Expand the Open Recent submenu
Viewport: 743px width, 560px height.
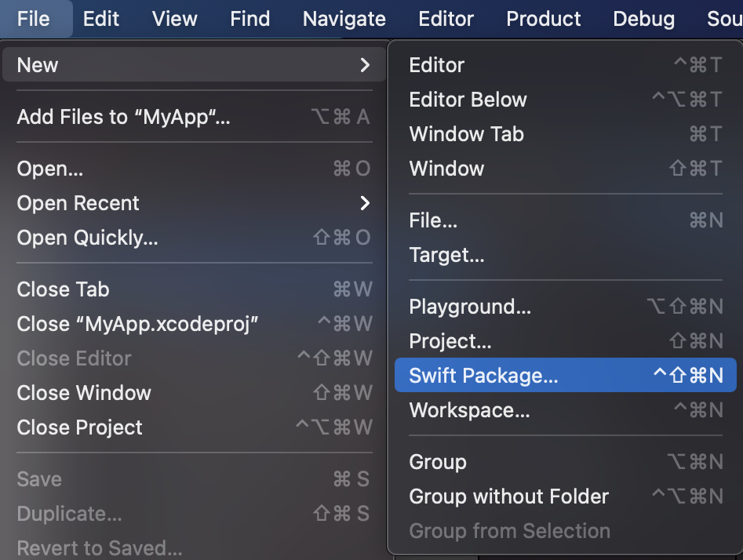click(364, 203)
